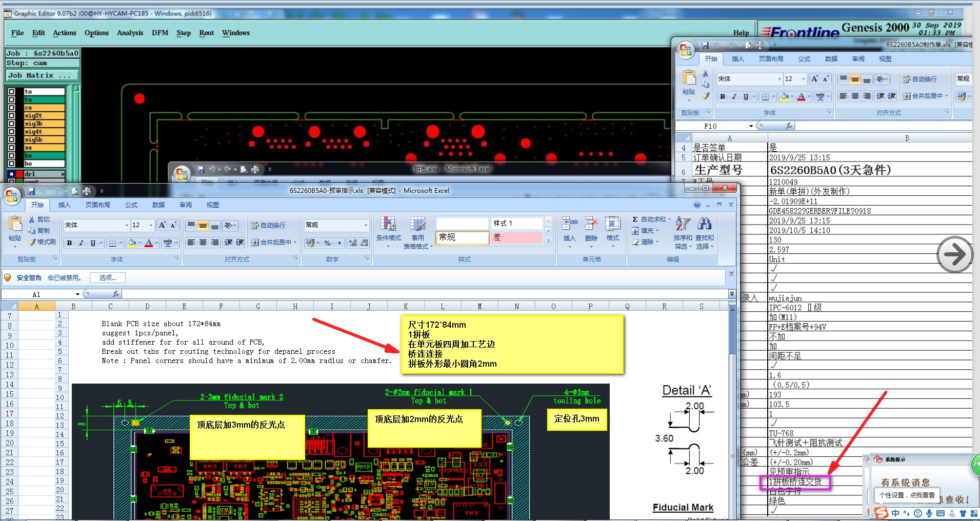The image size is (980, 521).
Task: Click the Job Matrix button in Genesis
Action: (x=43, y=75)
